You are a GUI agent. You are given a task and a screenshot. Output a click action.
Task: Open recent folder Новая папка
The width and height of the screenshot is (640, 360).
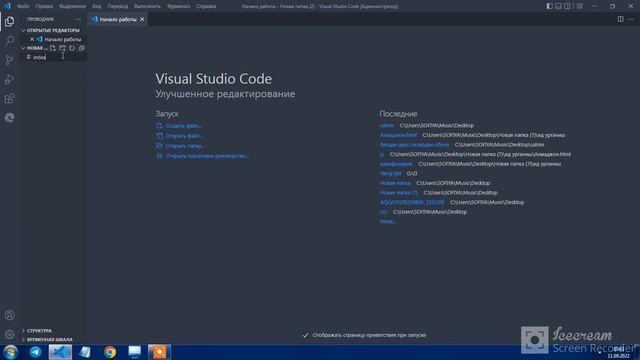[395, 183]
